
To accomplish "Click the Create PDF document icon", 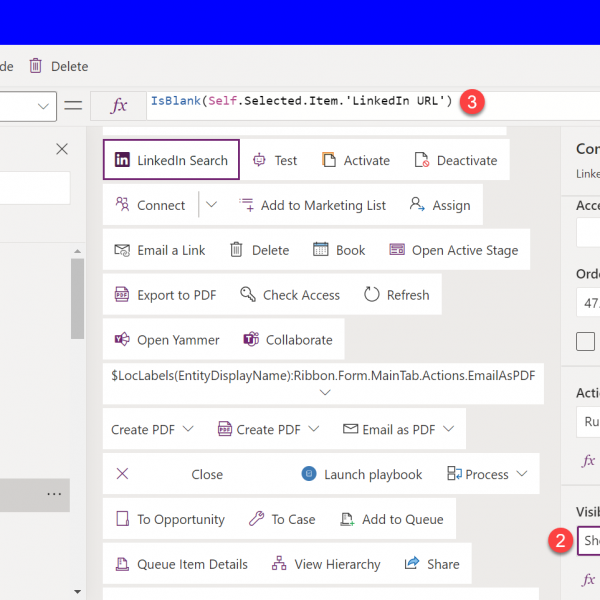I will (x=225, y=429).
